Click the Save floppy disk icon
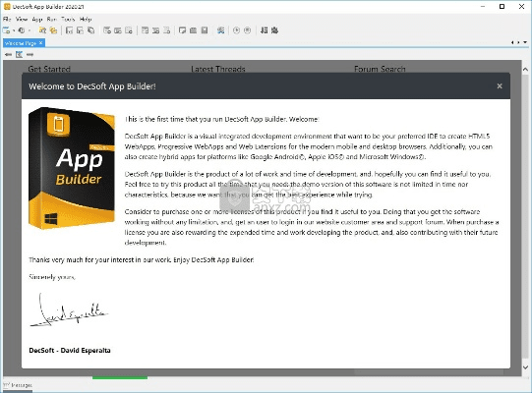This screenshot has height=393, width=532. [x=69, y=30]
